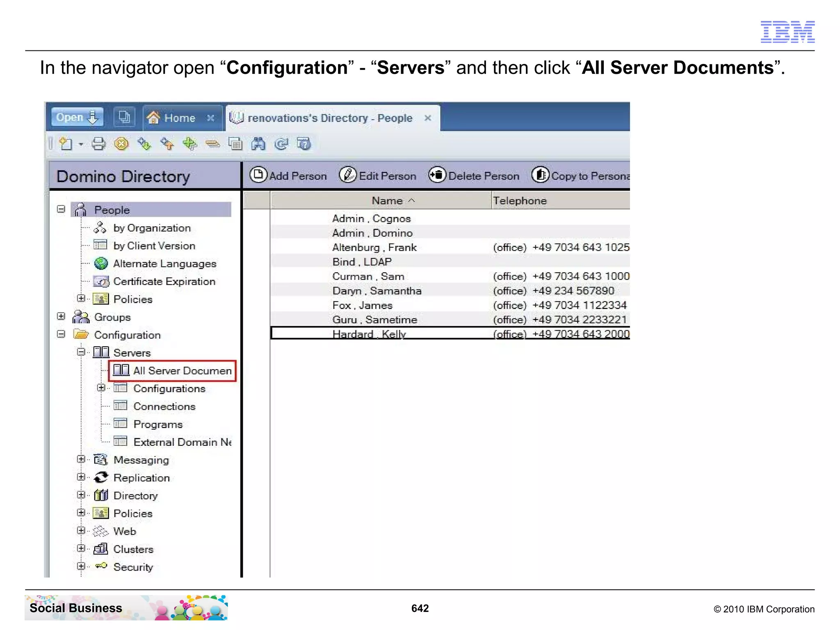Expand the Directory node
The width and height of the screenshot is (840, 630).
[x=81, y=495]
